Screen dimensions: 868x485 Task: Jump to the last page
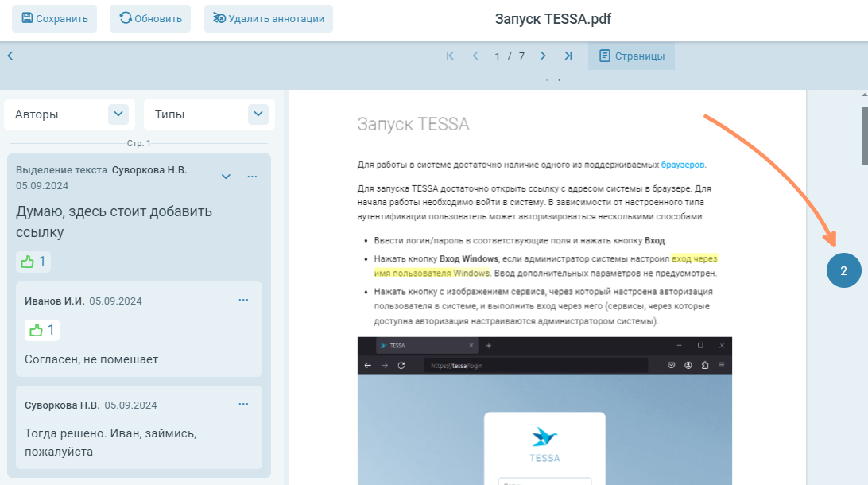click(x=568, y=56)
